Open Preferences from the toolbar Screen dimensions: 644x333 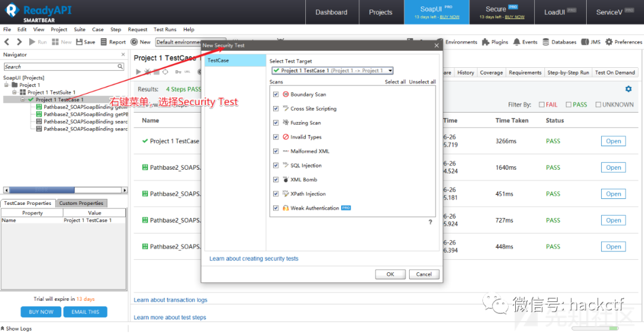[x=624, y=42]
